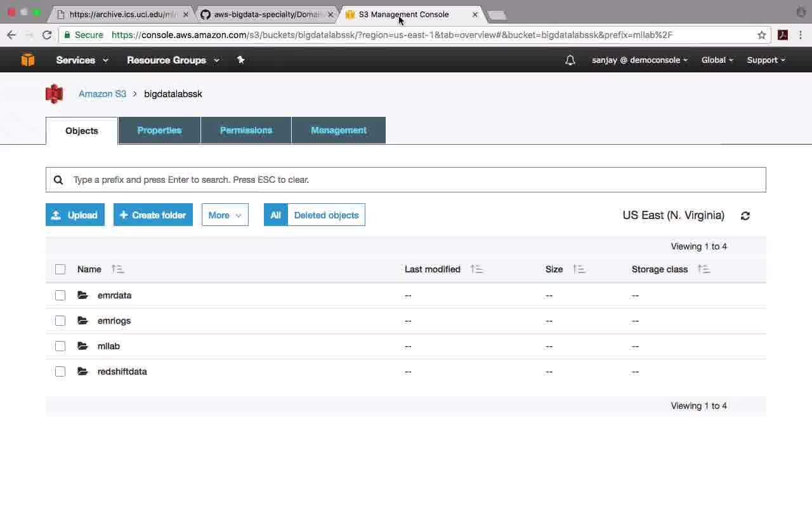Close the aws-bigdata-specialty browser tab
Screen dimensions: 812x508
(330, 14)
